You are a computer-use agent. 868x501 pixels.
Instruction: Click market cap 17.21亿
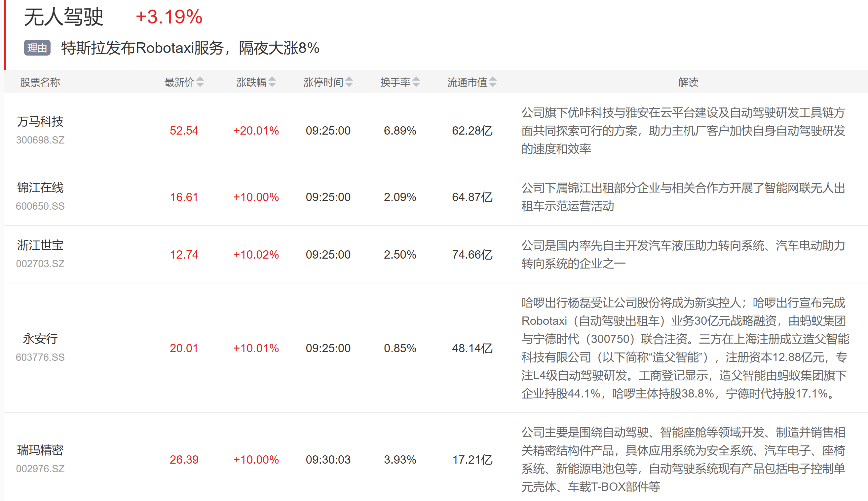pyautogui.click(x=472, y=460)
